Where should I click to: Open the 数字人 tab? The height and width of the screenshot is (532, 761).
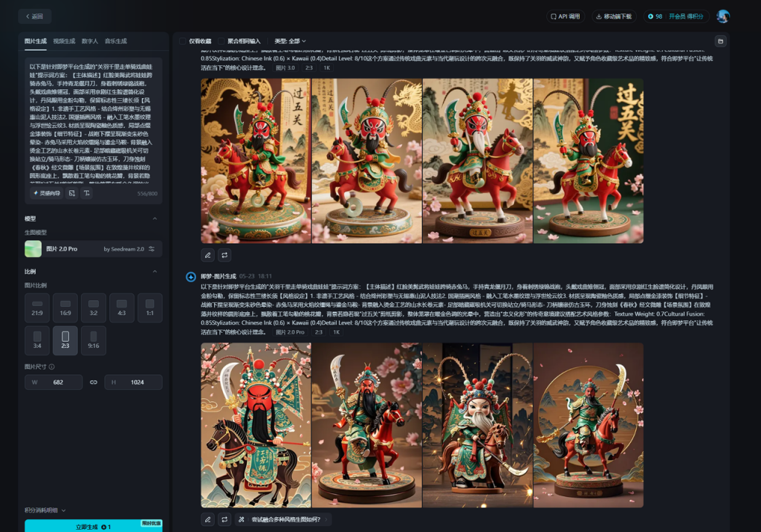tap(90, 42)
